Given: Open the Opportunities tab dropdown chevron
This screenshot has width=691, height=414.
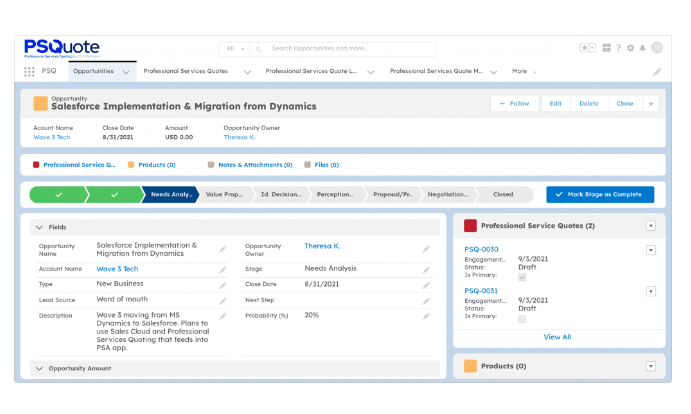Looking at the screenshot, I should [126, 72].
